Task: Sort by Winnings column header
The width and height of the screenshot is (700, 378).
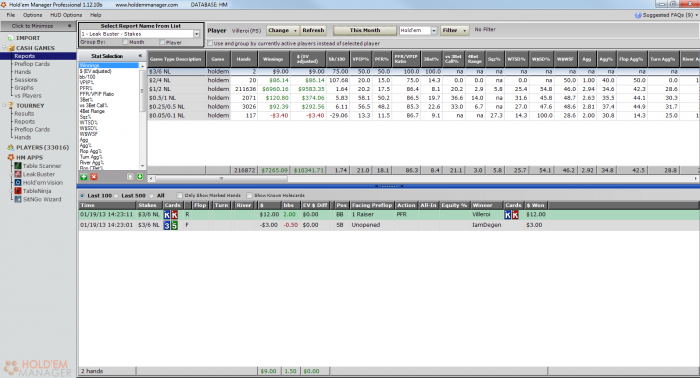Action: [x=273, y=59]
